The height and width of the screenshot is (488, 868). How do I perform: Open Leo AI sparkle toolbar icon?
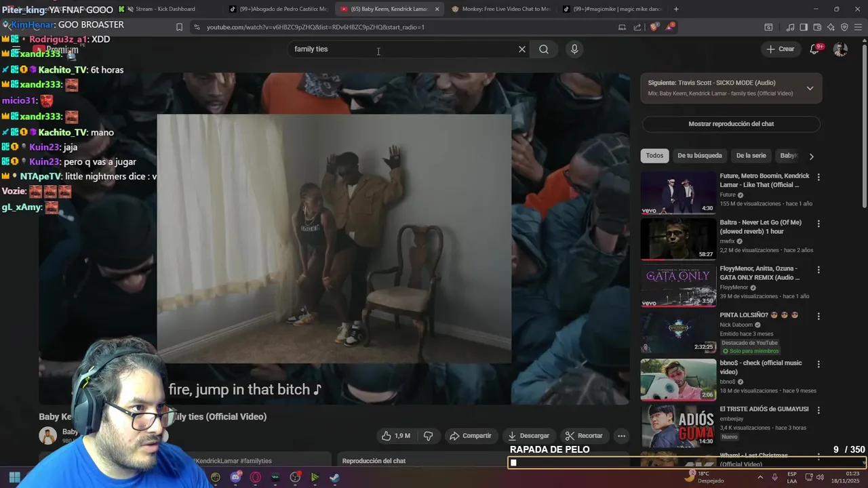[831, 27]
